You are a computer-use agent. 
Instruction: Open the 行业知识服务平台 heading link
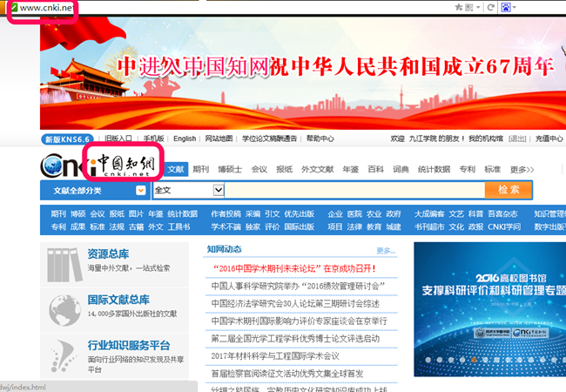pyautogui.click(x=129, y=346)
